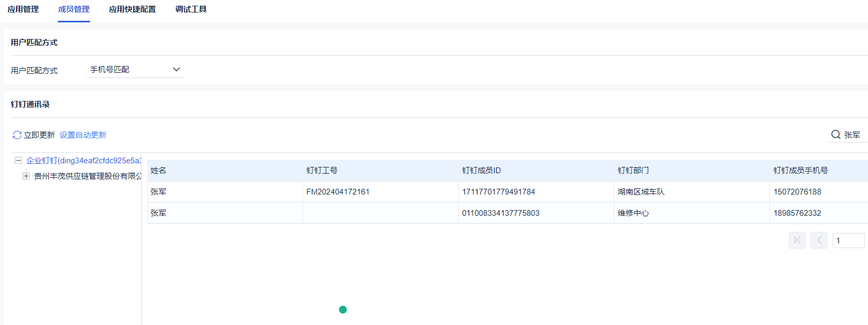Open the 调试工具 tab
The image size is (868, 325).
tap(191, 9)
